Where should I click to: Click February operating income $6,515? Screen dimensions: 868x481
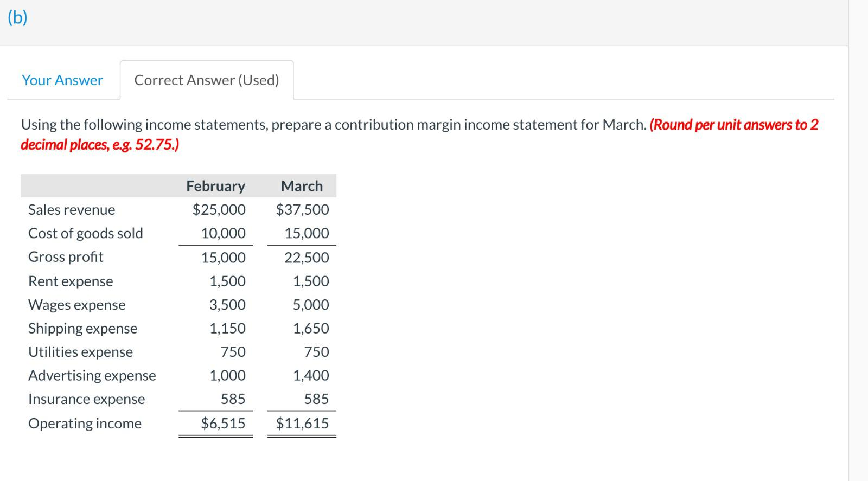(223, 424)
